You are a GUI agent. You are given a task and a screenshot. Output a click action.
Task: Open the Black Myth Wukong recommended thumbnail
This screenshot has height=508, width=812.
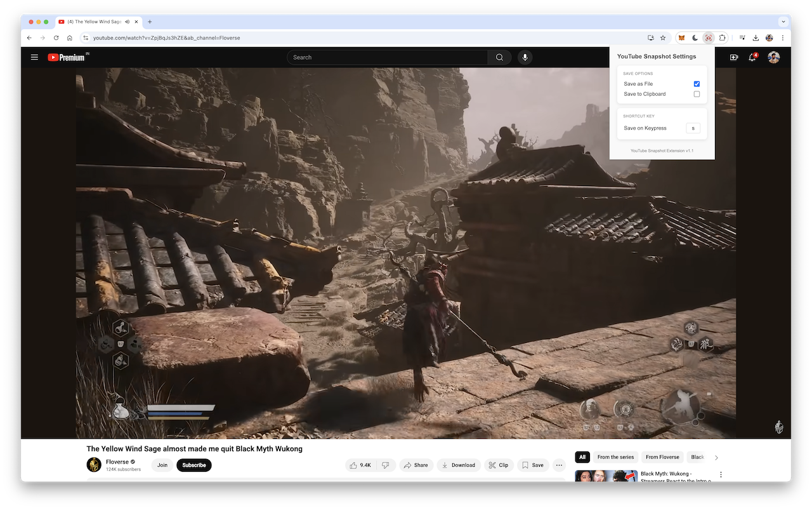(606, 476)
